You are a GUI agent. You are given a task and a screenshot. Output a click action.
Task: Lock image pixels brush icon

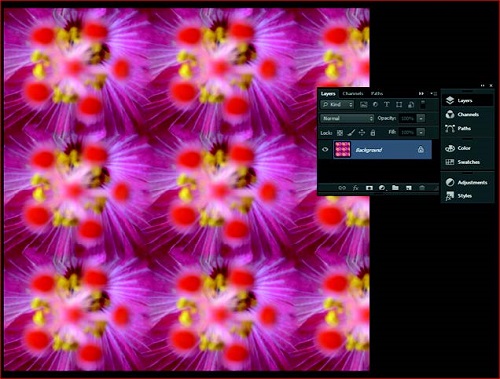351,133
